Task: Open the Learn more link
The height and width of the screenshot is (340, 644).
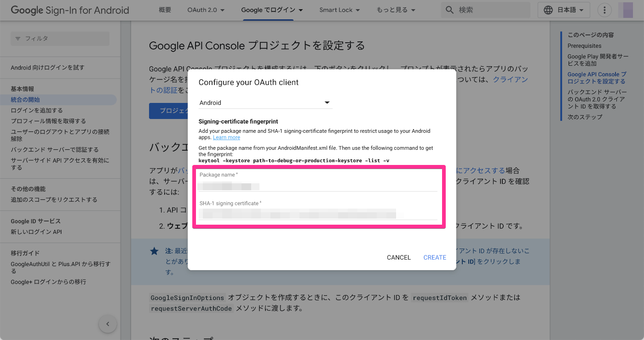Action: pos(226,137)
